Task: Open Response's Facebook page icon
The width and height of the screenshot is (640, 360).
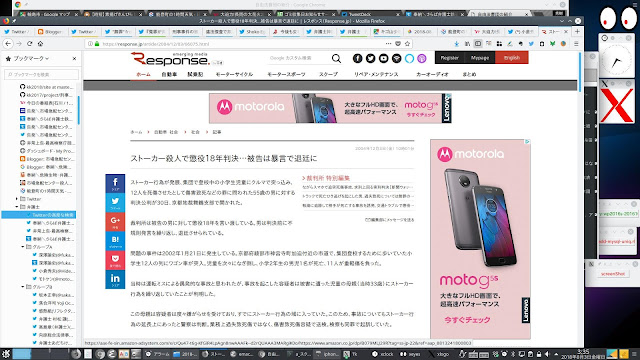Action: (x=358, y=58)
